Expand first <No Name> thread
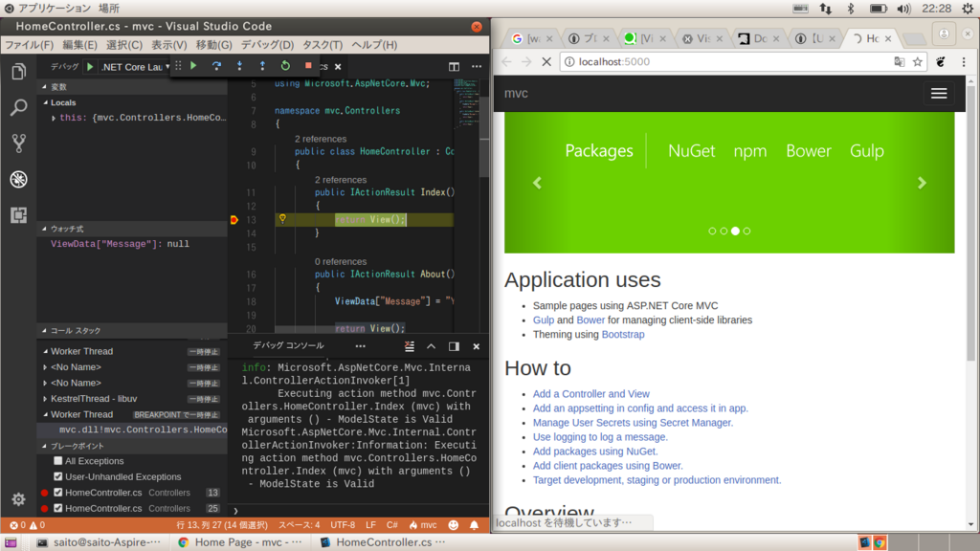This screenshot has width=980, height=551. 46,367
